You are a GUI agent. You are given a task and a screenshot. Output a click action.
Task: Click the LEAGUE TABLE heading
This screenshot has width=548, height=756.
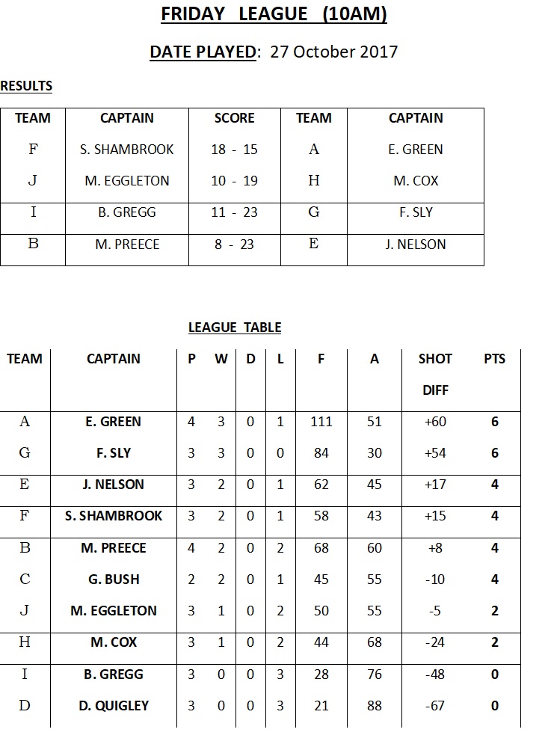235,328
